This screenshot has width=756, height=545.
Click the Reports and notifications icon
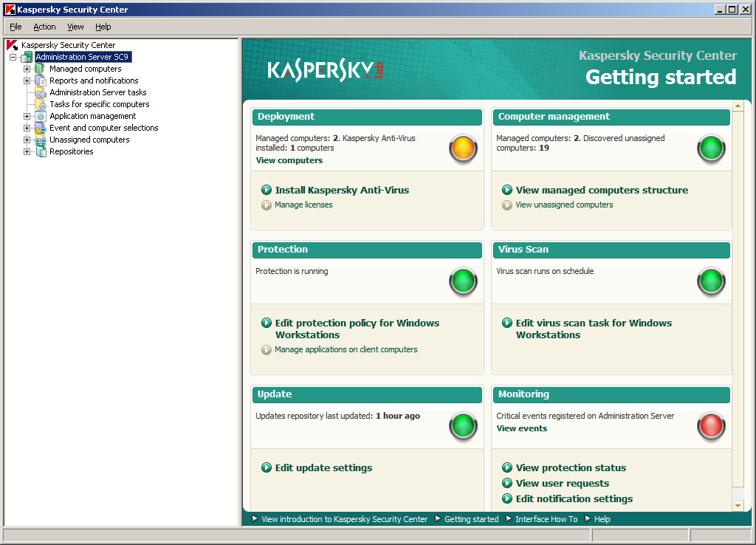click(x=41, y=80)
